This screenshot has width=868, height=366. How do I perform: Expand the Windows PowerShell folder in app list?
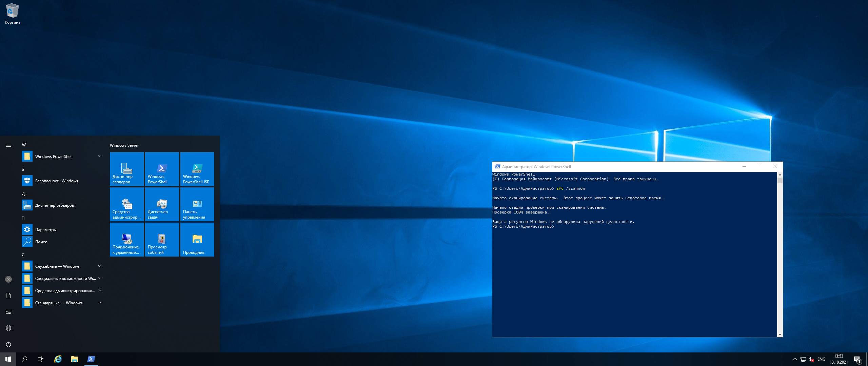62,157
